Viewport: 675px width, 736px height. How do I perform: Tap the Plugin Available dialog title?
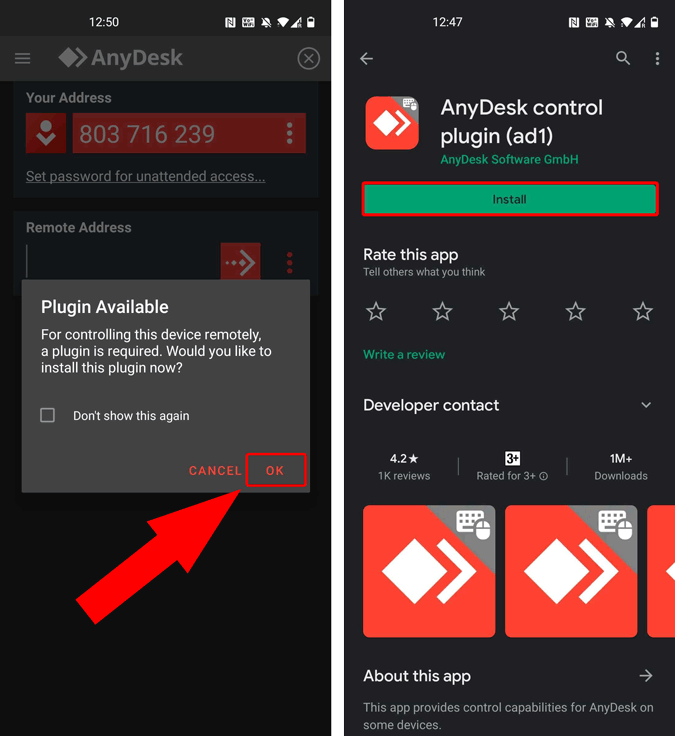105,307
